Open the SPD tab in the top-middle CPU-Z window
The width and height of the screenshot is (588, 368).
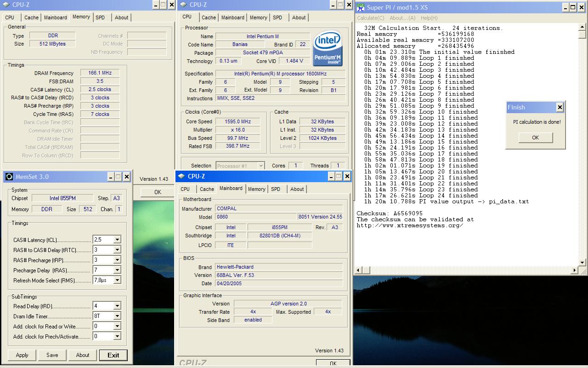[x=277, y=17]
